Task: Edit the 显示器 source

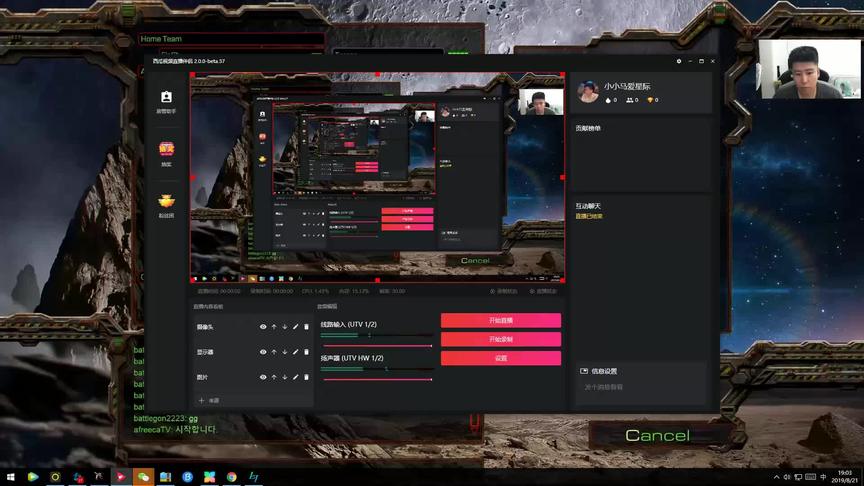Action: pyautogui.click(x=296, y=352)
